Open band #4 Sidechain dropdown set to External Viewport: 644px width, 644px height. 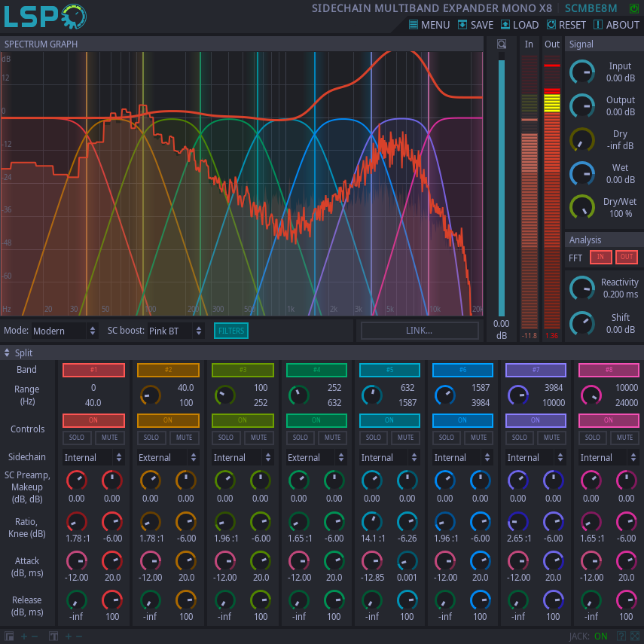pos(316,457)
